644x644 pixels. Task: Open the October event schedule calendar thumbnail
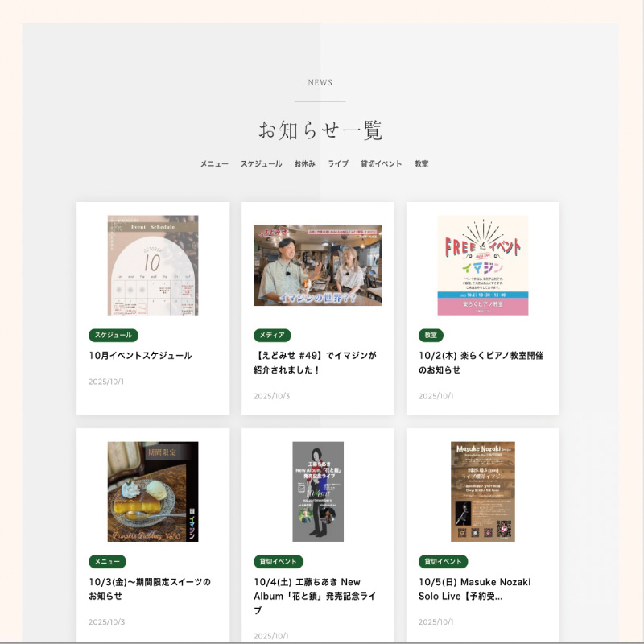coord(153,266)
